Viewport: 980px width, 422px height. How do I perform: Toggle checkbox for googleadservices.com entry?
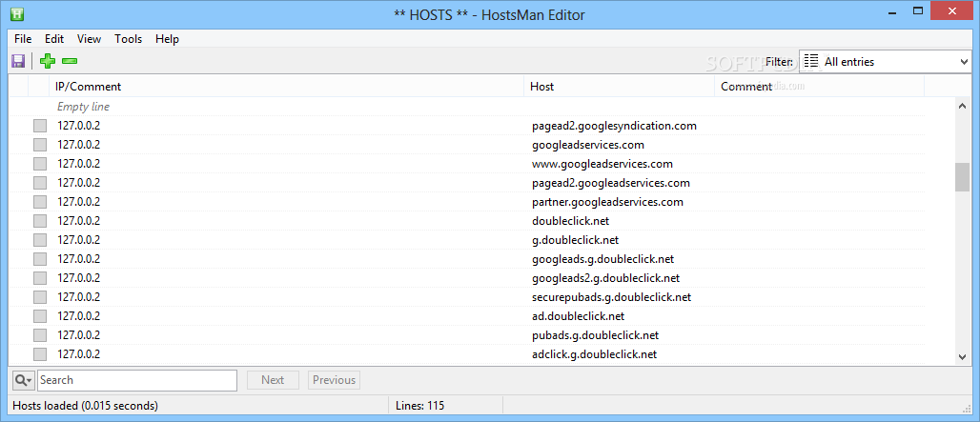(40, 145)
